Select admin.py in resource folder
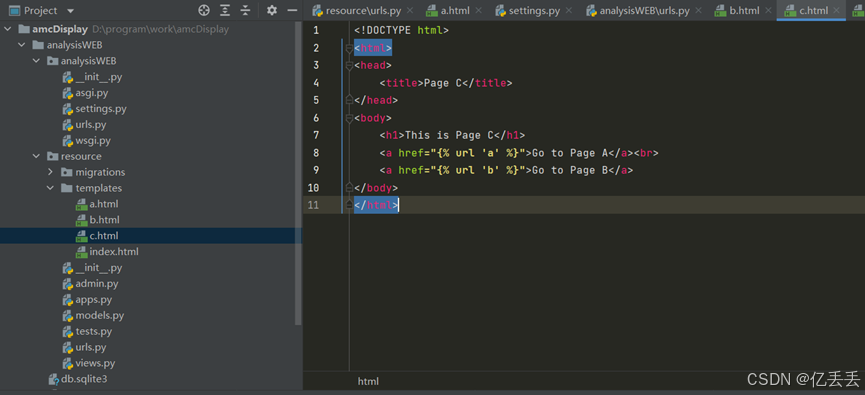Image resolution: width=865 pixels, height=395 pixels. coord(97,284)
